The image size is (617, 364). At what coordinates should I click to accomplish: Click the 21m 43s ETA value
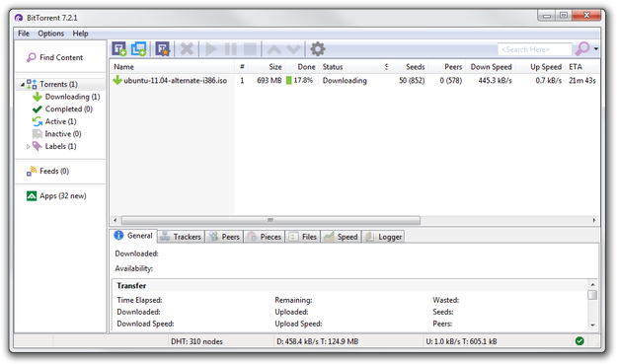click(582, 81)
